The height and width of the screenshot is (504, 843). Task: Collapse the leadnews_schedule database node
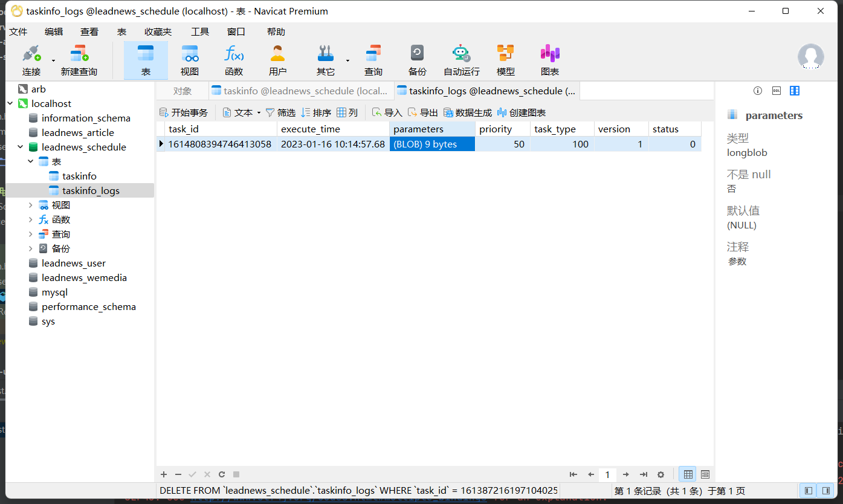tap(20, 147)
